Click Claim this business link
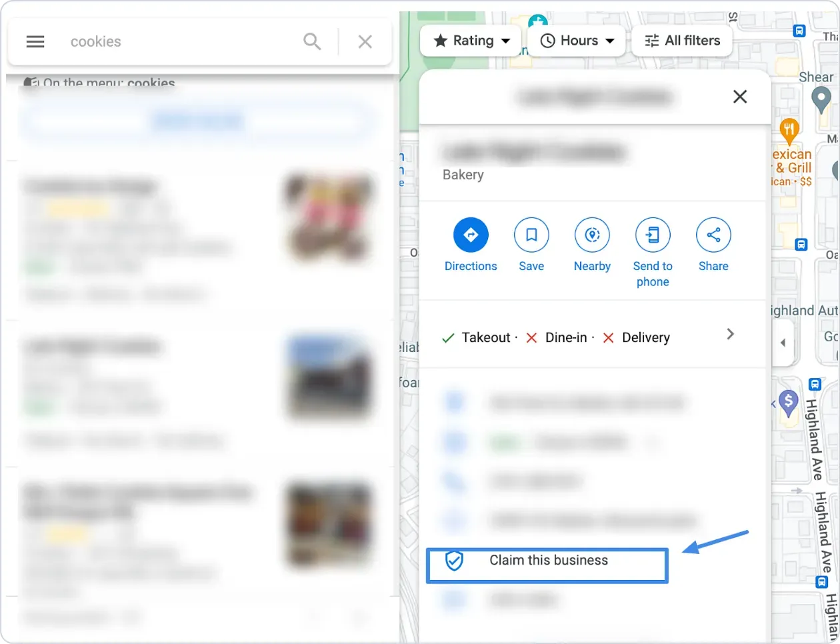This screenshot has height=644, width=840. [x=548, y=561]
